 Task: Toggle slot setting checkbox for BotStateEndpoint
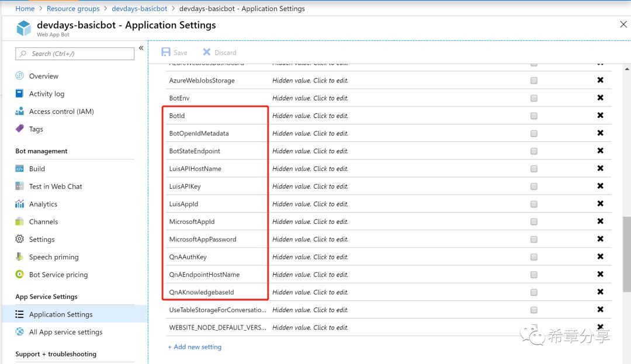pyautogui.click(x=533, y=151)
